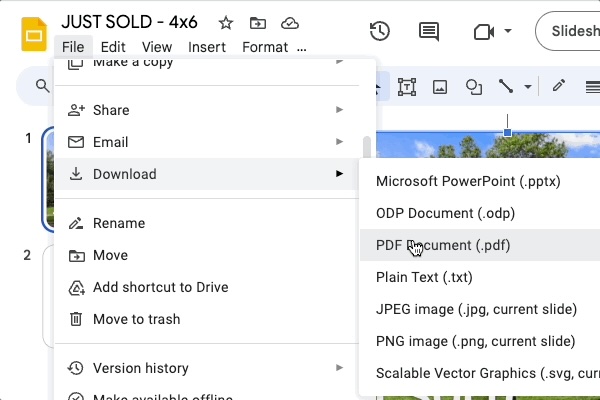Screen dimensions: 600x400
Task: Open the Email submenu
Action: click(x=207, y=142)
